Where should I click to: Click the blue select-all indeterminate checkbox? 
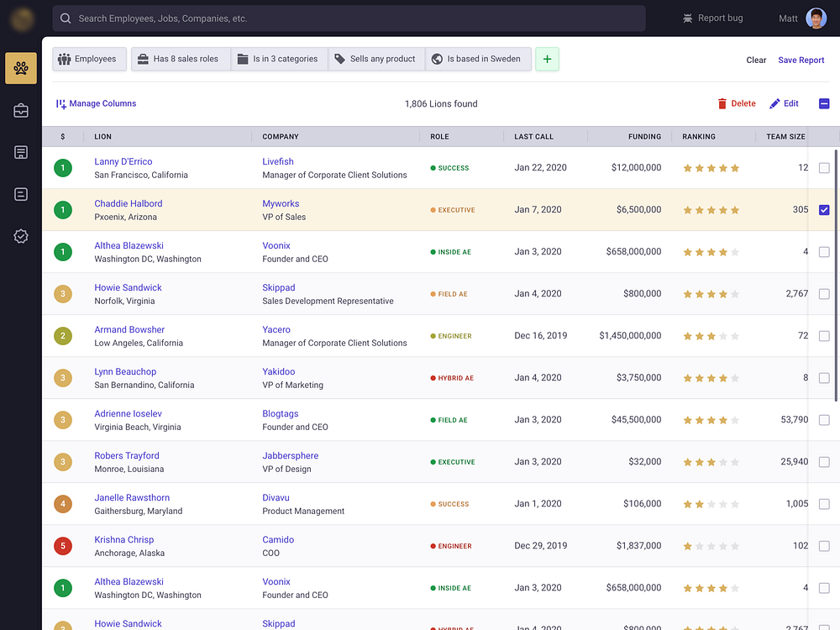tap(824, 103)
